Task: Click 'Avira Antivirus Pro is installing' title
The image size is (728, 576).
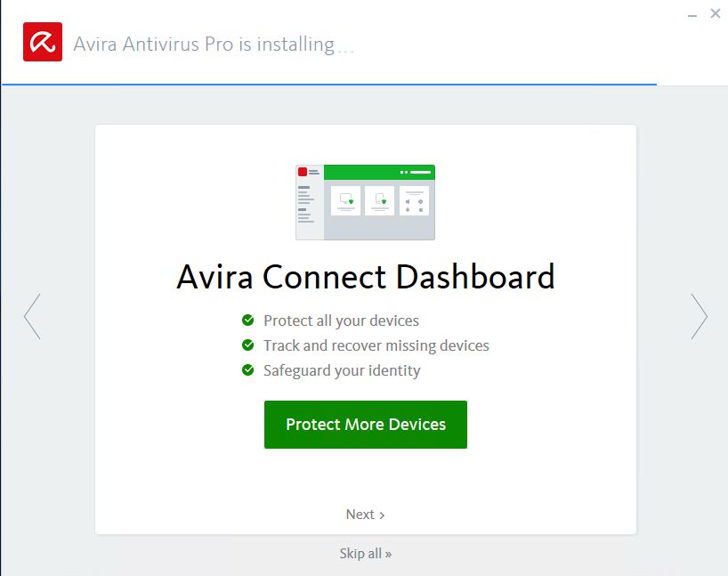Action: 205,45
